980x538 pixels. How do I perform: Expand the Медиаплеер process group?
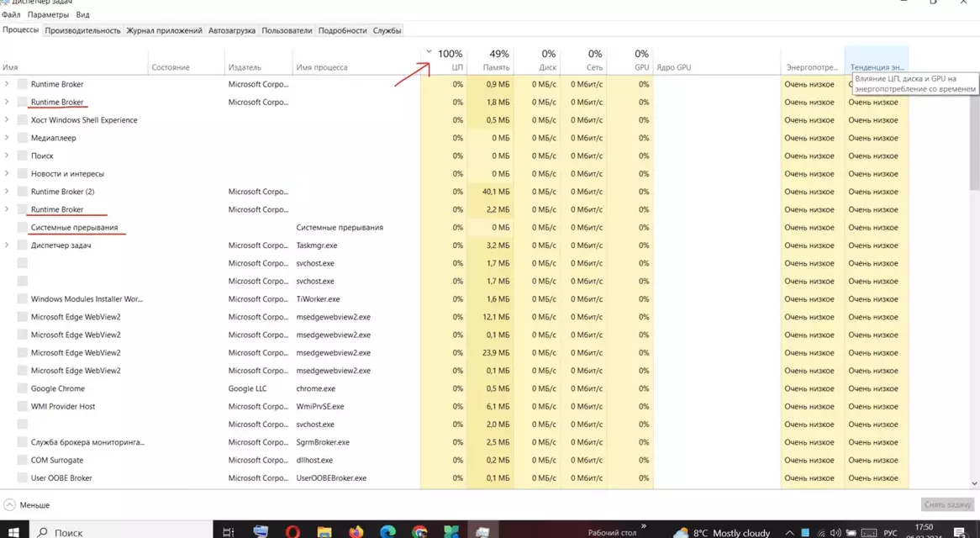click(7, 138)
